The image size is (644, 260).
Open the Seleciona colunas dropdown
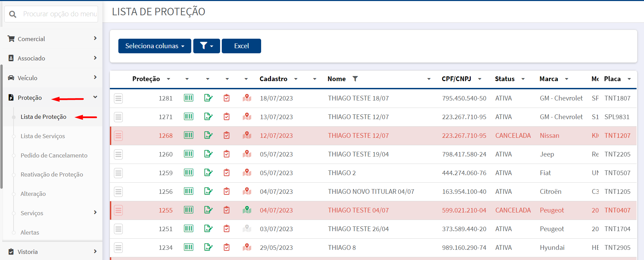coord(155,46)
